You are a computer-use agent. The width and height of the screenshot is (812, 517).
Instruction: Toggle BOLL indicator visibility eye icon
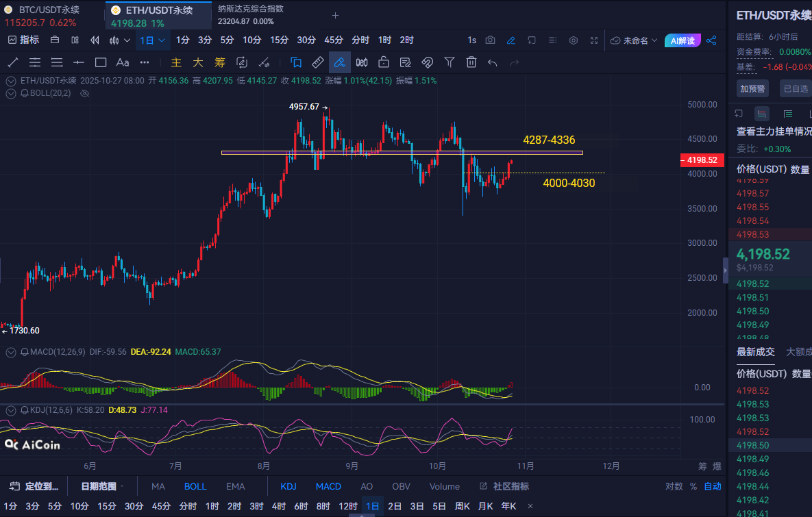tap(85, 92)
